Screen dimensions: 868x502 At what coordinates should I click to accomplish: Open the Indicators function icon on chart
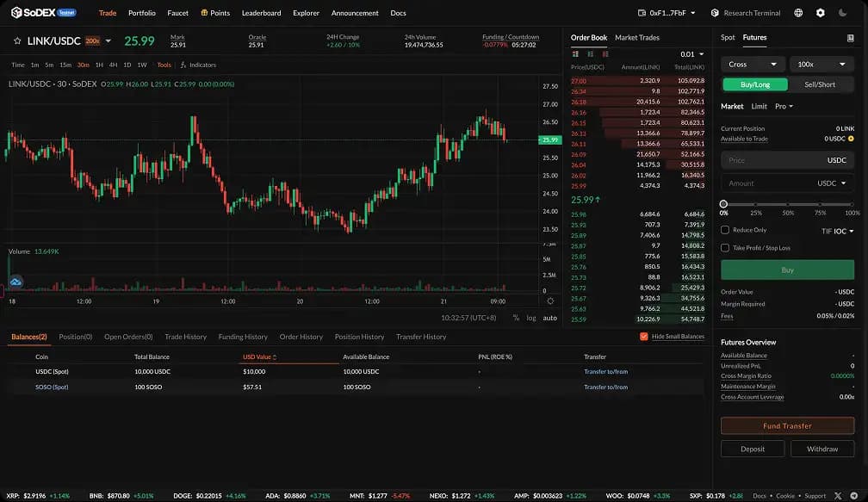pos(183,65)
